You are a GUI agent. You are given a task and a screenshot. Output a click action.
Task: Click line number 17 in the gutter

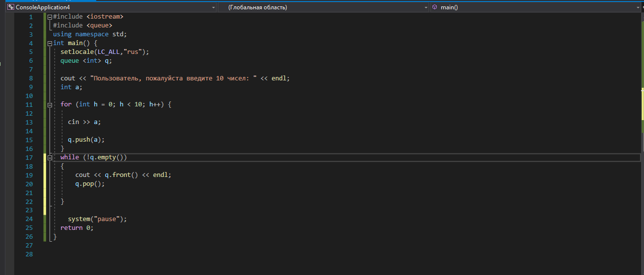(x=28, y=158)
